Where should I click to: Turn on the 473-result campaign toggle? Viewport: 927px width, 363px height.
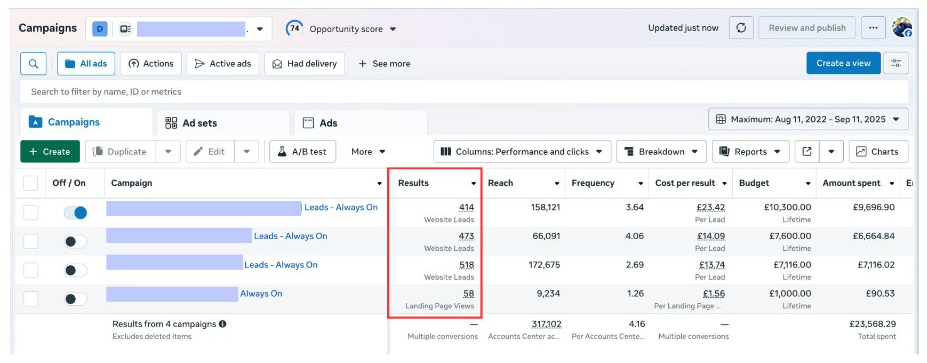[x=75, y=241]
